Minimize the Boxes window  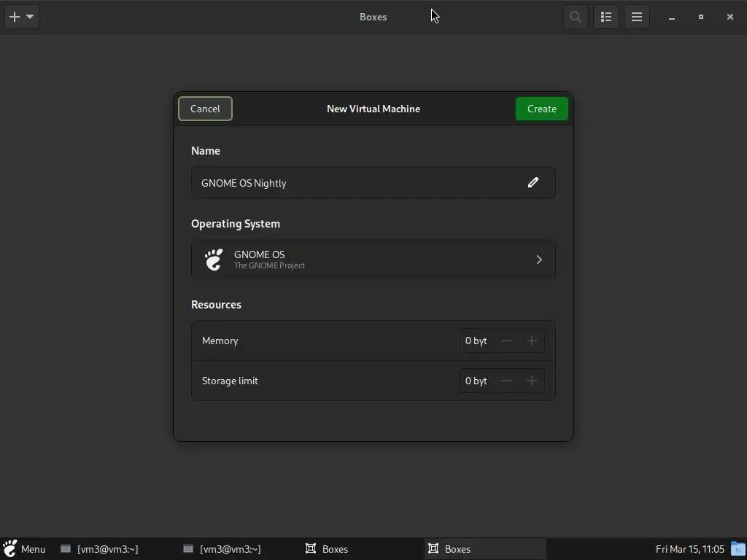[672, 17]
